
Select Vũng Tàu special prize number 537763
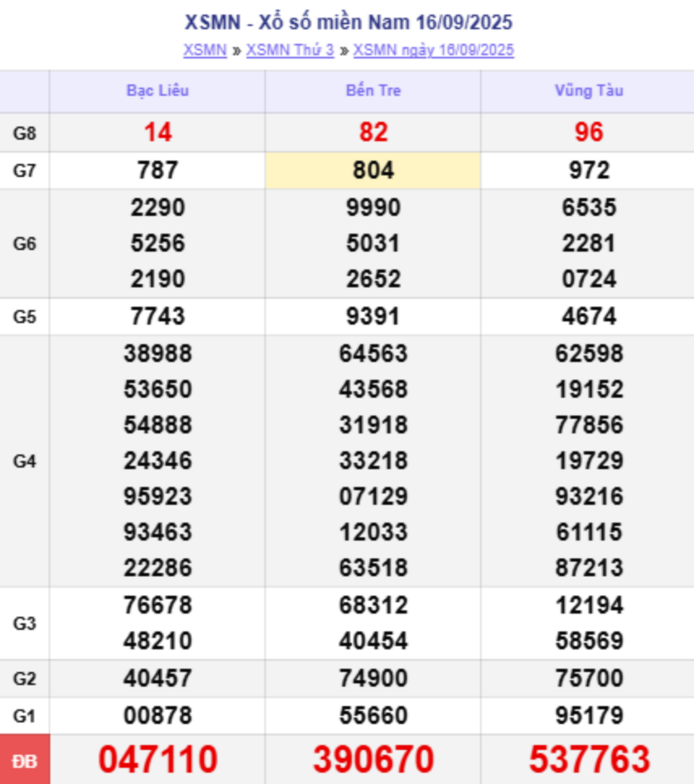point(589,759)
